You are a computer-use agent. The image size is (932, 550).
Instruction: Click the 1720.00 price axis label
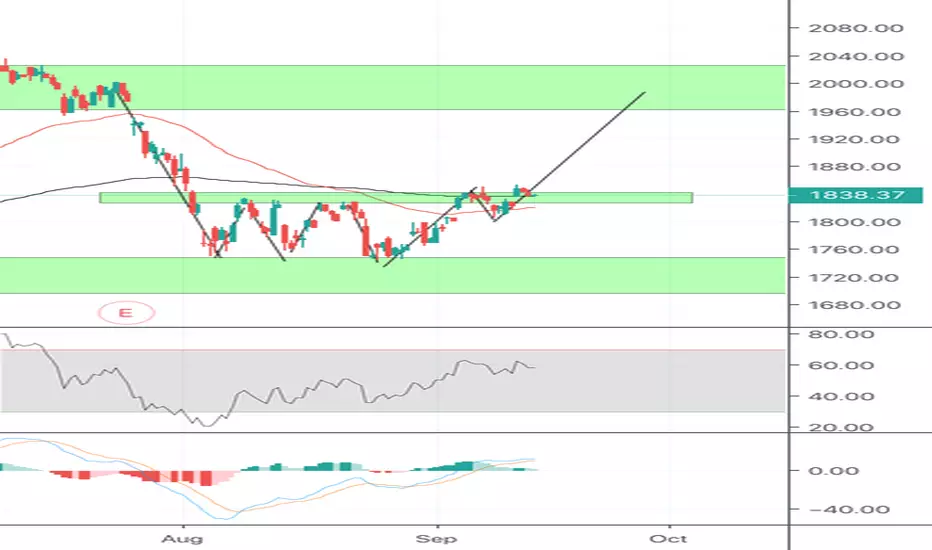pyautogui.click(x=854, y=278)
